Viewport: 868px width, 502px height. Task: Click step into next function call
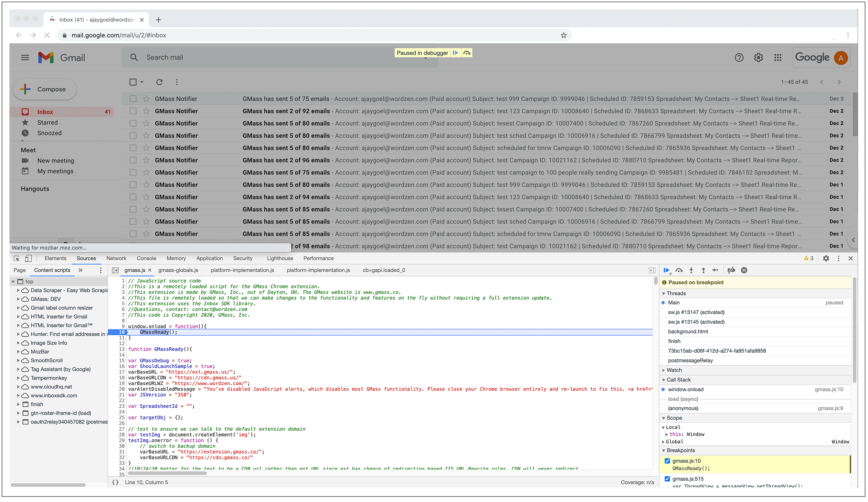point(691,270)
